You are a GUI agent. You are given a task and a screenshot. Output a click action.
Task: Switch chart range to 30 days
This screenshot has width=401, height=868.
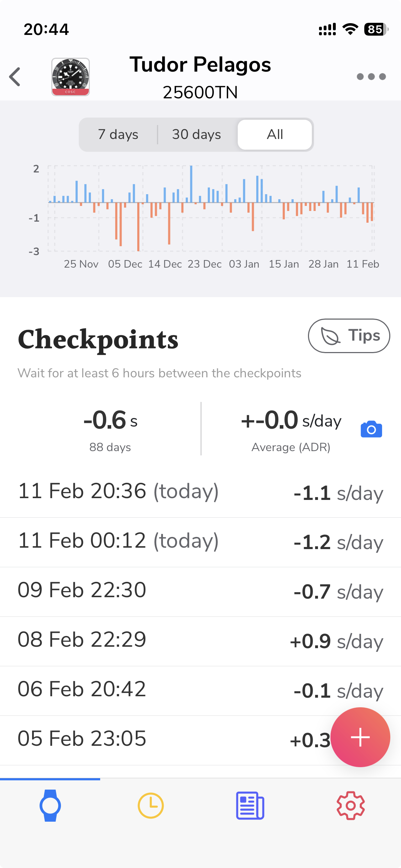coord(196,135)
